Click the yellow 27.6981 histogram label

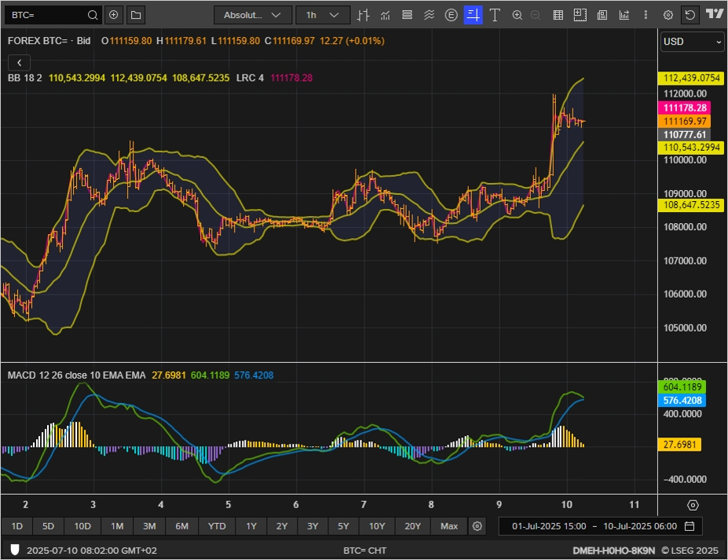(x=679, y=445)
